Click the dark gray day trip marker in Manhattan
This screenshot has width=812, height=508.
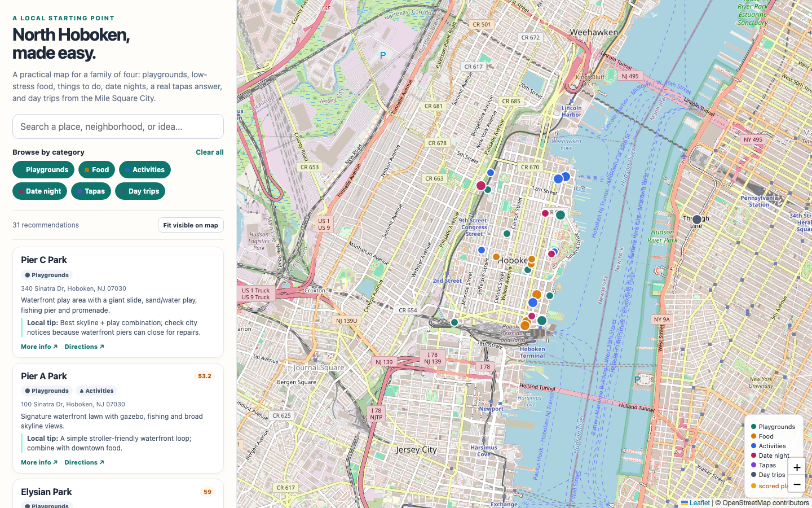tap(697, 220)
